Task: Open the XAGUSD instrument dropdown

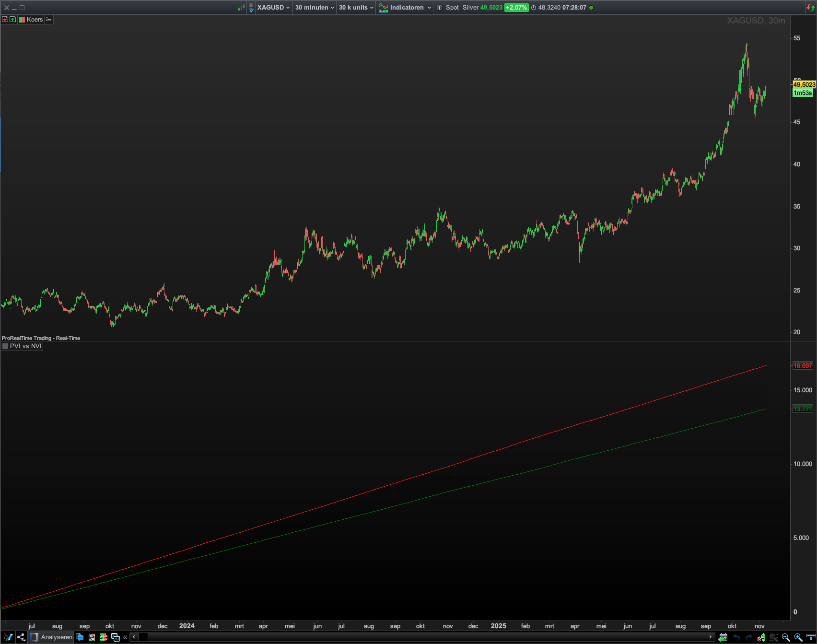Action: pyautogui.click(x=273, y=8)
